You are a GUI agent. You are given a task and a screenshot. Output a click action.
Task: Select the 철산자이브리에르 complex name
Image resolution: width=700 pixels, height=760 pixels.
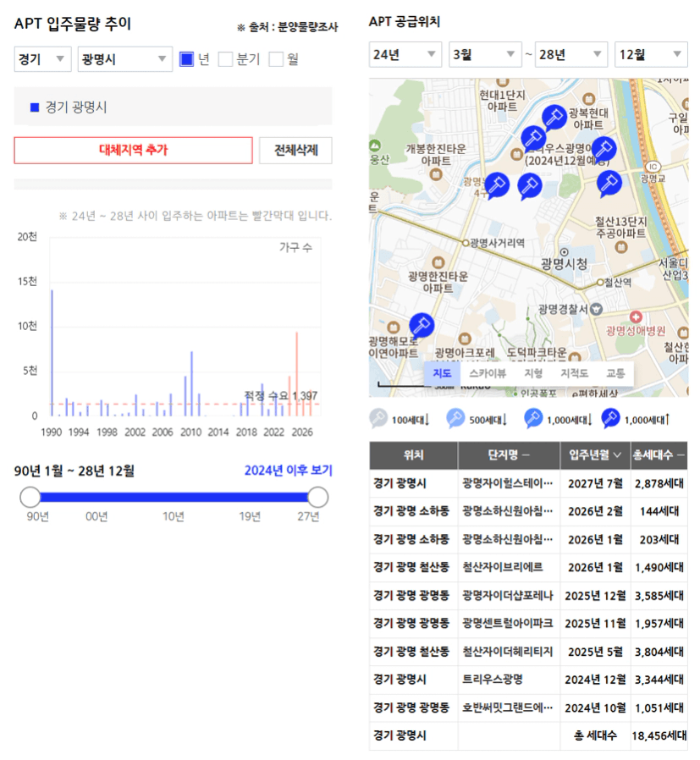503,566
